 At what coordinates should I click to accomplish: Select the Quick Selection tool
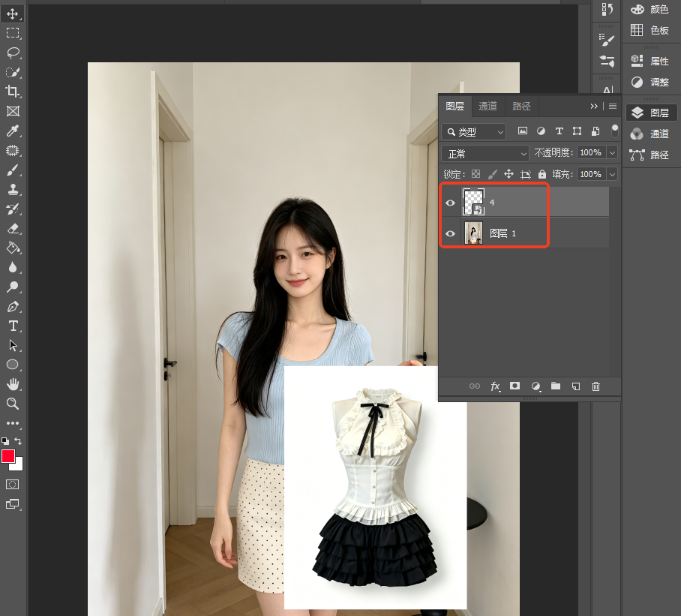(x=13, y=72)
